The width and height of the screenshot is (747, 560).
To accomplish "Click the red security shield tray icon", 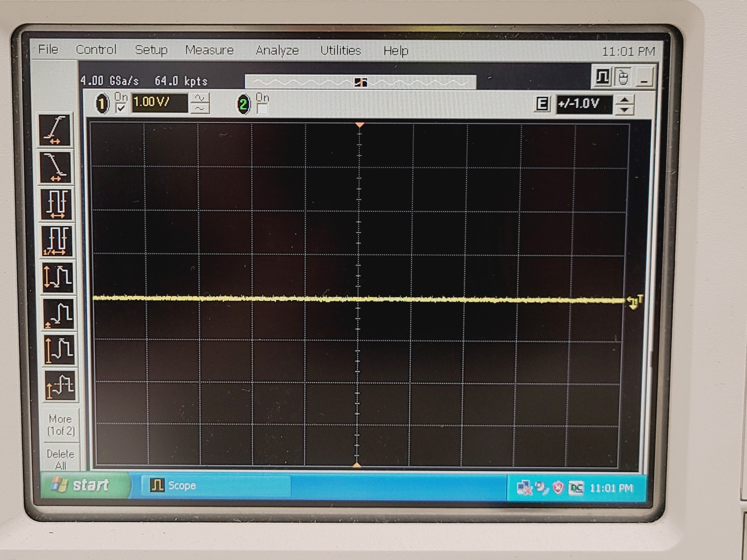I will click(x=559, y=488).
